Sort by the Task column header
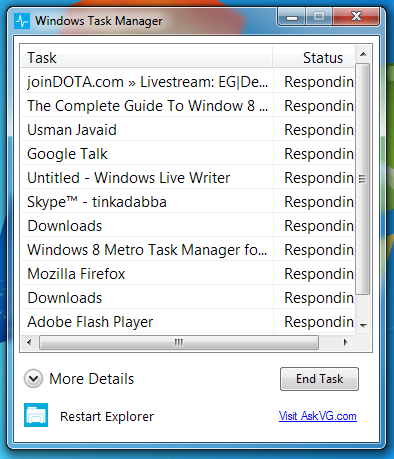394x459 pixels. 147,58
